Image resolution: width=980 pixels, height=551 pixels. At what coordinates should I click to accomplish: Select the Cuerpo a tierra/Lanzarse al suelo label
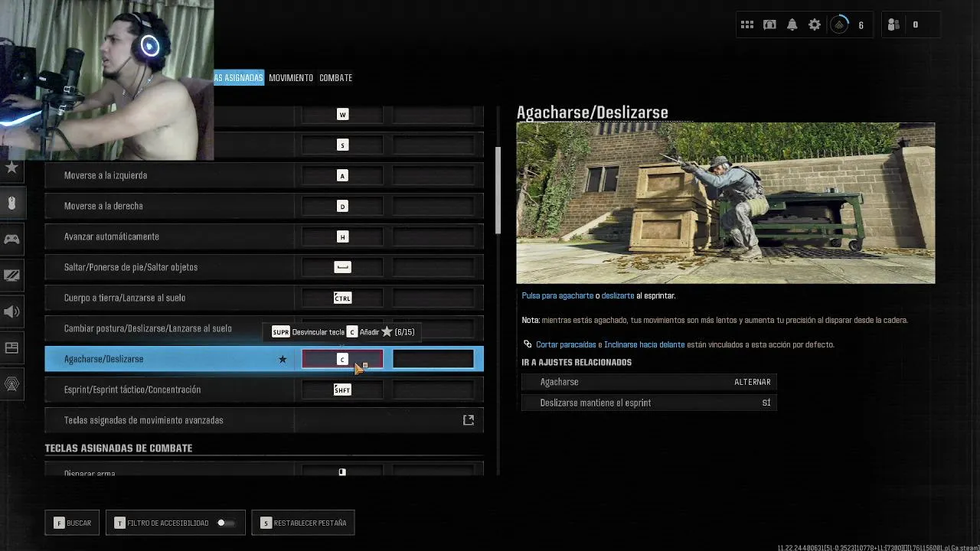125,298
